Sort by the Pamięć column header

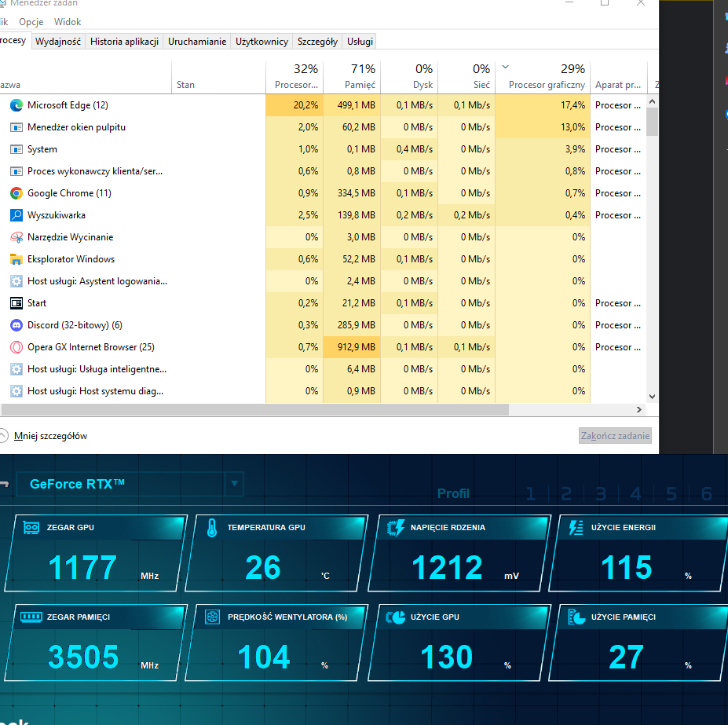(x=352, y=77)
